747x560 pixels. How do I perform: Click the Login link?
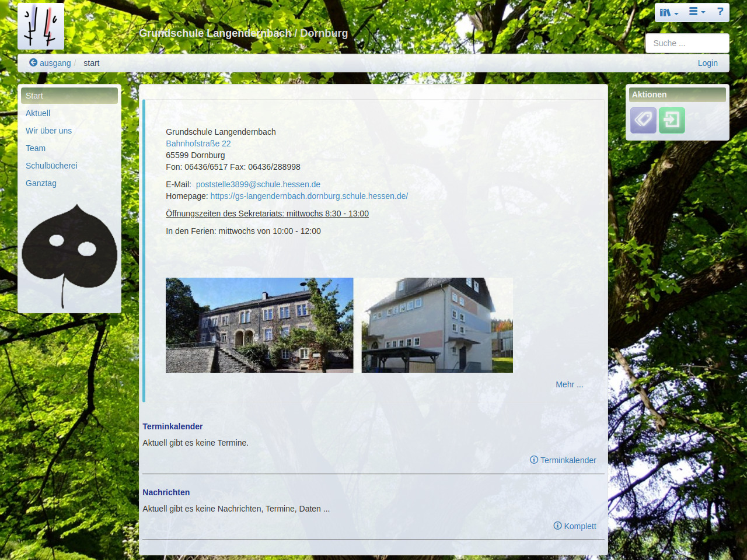[x=707, y=63]
